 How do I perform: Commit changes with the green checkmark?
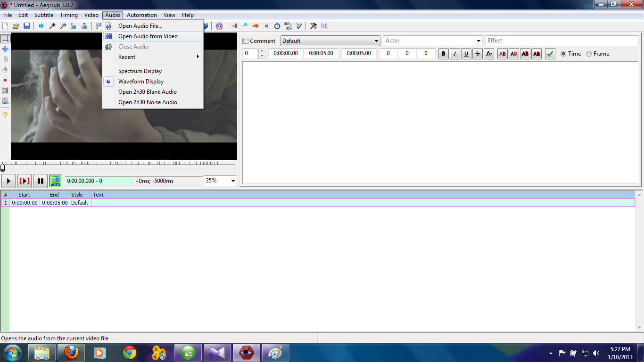coord(550,53)
